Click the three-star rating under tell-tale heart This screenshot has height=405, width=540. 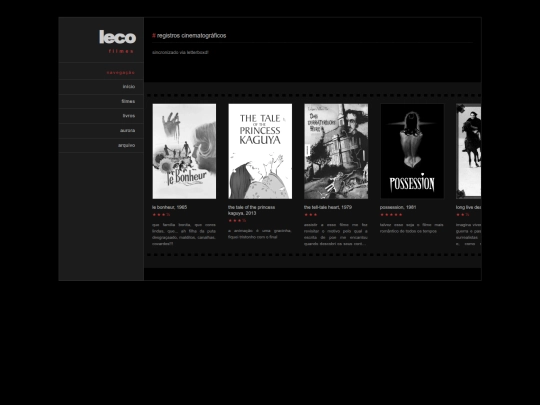click(x=311, y=215)
